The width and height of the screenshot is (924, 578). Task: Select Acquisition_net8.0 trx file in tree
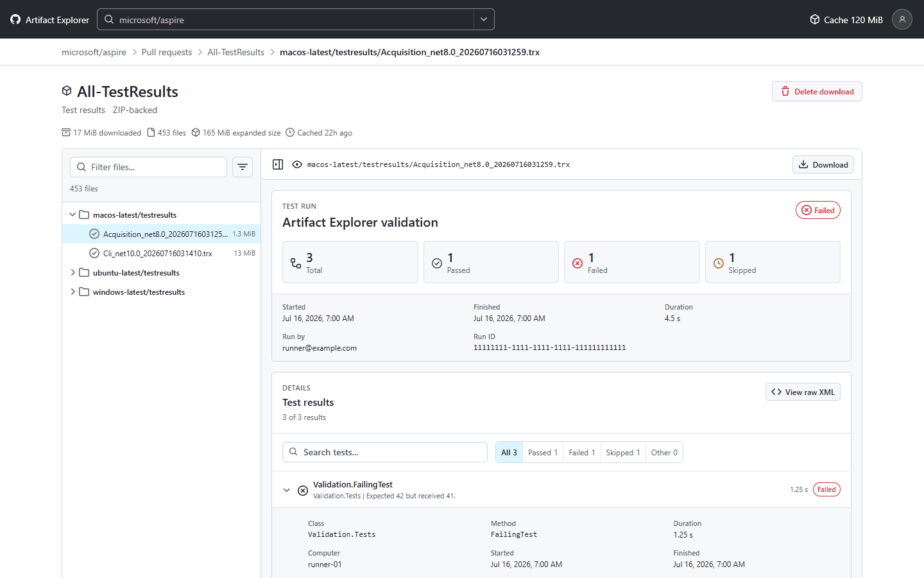[162, 234]
